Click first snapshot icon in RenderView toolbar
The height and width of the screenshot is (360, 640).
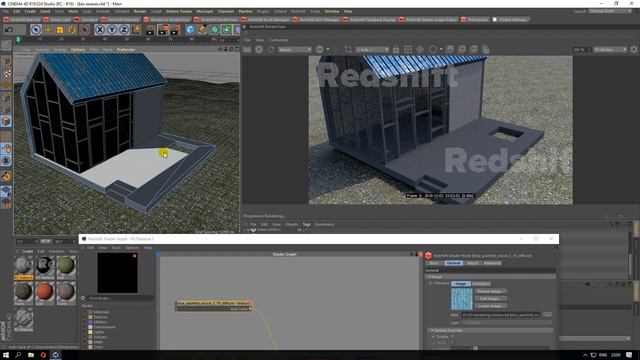449,49
